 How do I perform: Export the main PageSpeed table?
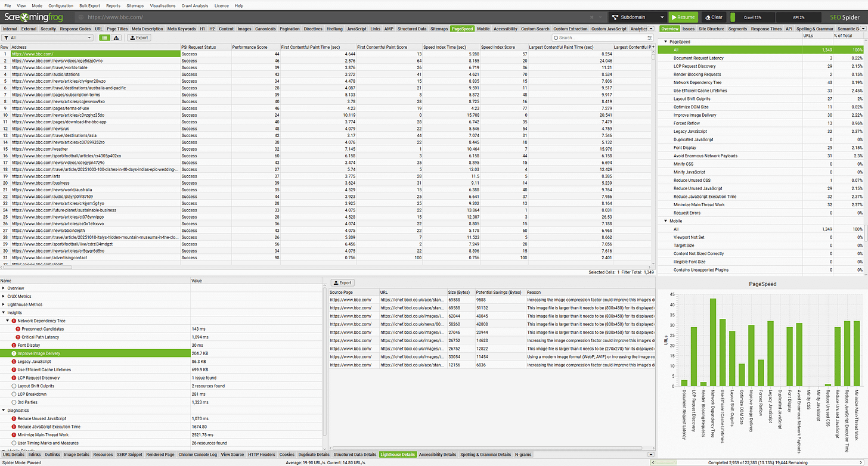coord(138,38)
